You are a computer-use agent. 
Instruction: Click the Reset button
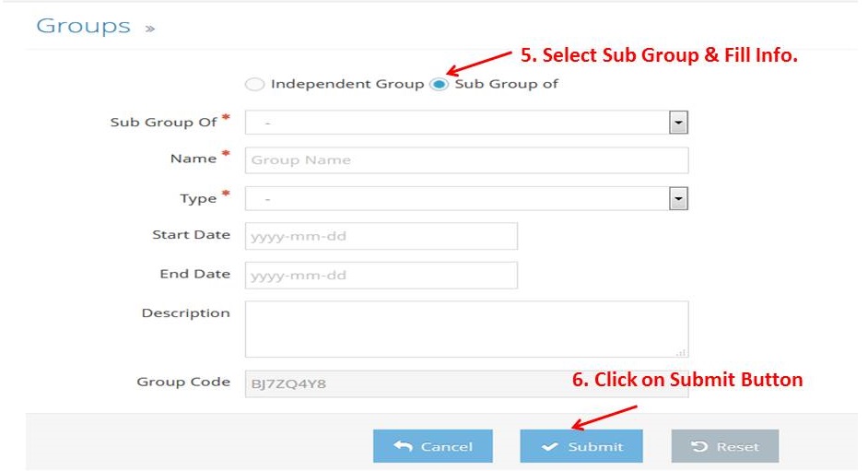point(725,446)
